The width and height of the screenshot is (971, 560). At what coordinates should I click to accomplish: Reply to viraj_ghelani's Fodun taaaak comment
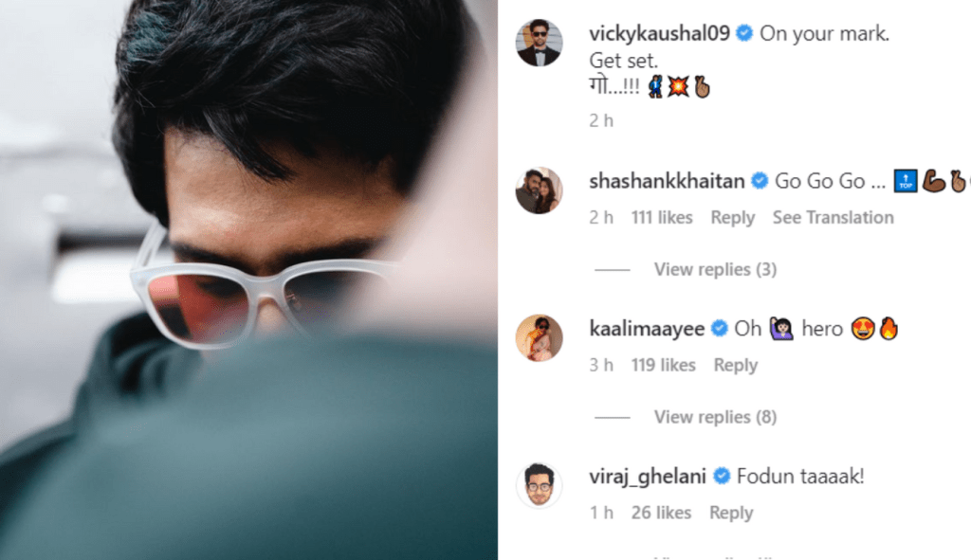click(730, 514)
